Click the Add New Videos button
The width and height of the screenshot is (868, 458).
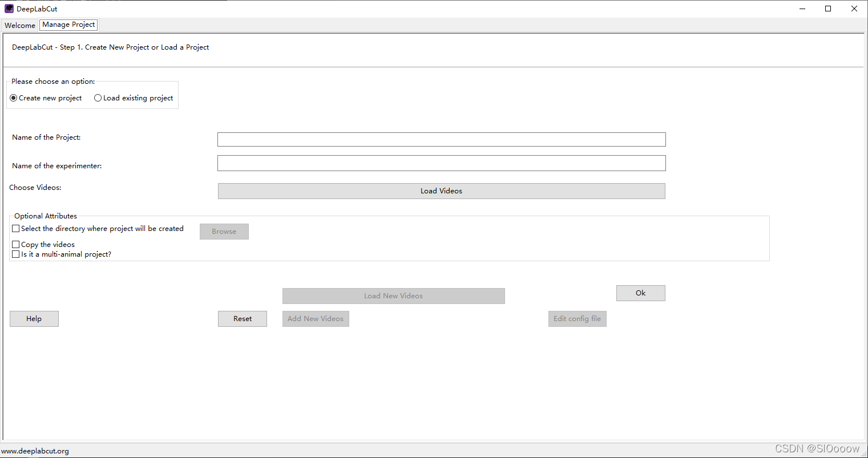(316, 319)
